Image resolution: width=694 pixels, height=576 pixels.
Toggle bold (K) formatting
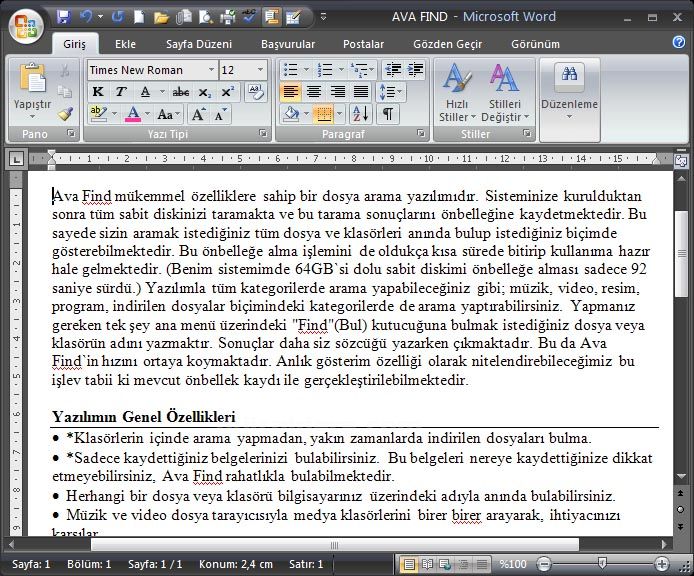(x=98, y=92)
